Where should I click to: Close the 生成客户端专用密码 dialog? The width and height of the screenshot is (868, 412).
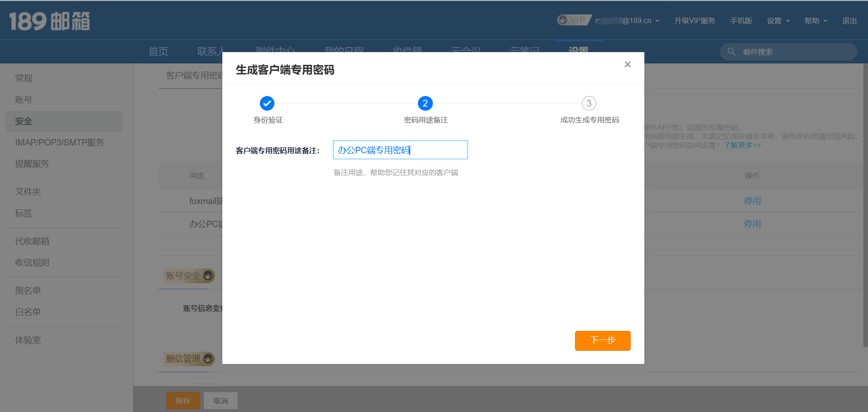[x=627, y=64]
